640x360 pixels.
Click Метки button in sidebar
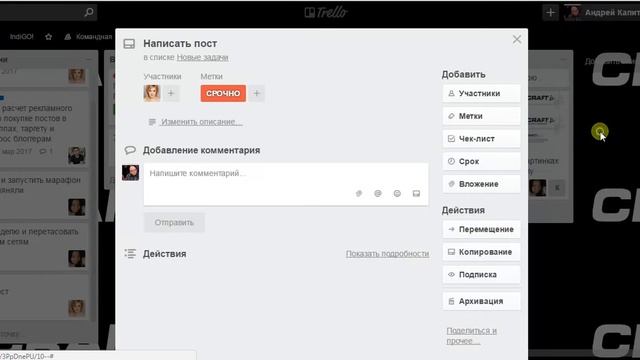481,116
